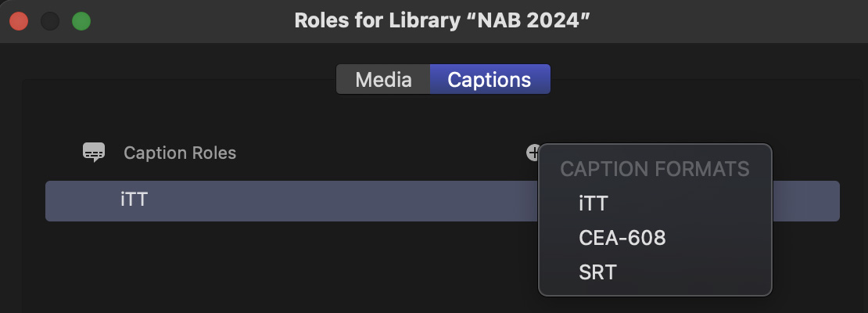Click the CAPTION FORMATS menu header
The height and width of the screenshot is (313, 868).
coord(655,169)
